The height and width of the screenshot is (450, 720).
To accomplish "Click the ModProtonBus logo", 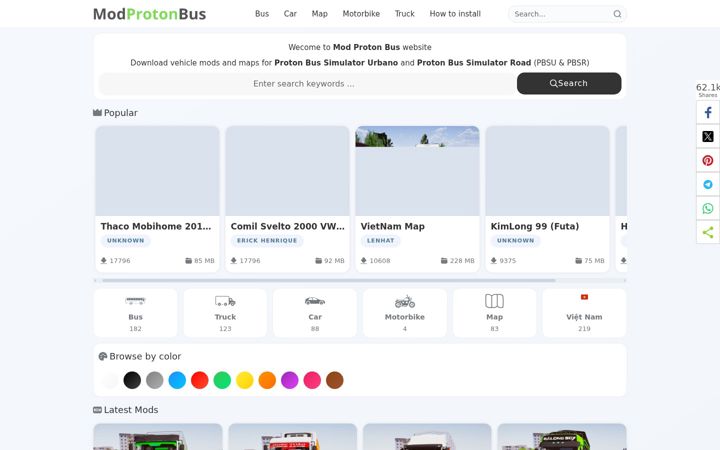I will (x=149, y=14).
